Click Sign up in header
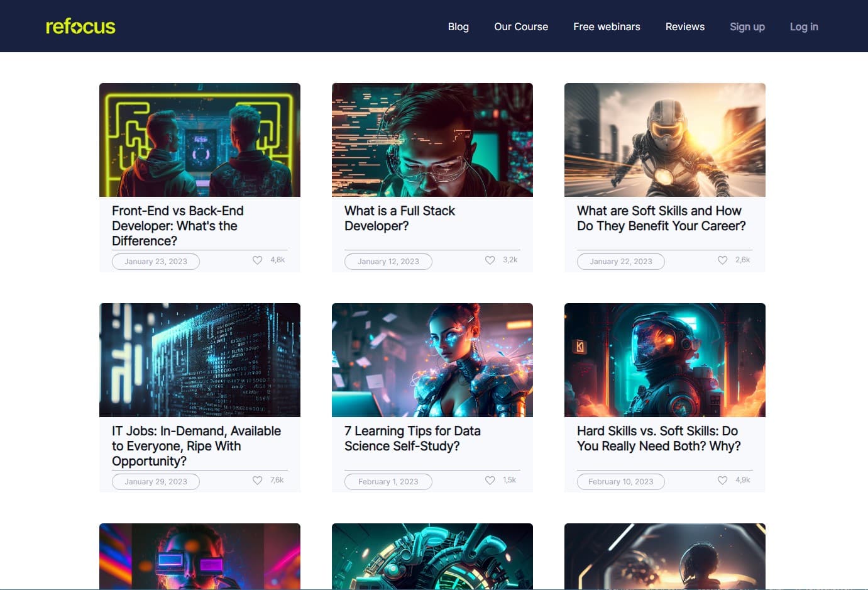Screen dimensions: 868x590 click(747, 26)
